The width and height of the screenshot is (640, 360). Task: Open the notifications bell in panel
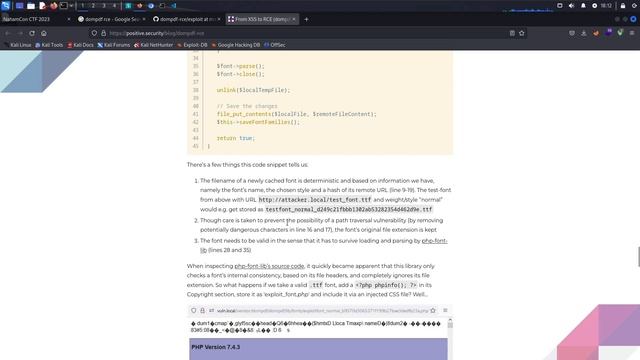click(x=583, y=6)
